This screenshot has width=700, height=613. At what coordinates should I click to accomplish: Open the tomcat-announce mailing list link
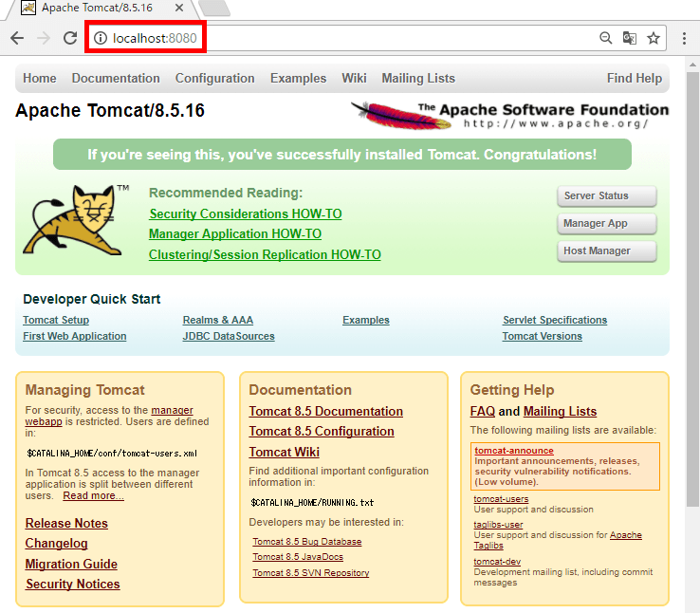click(x=514, y=451)
